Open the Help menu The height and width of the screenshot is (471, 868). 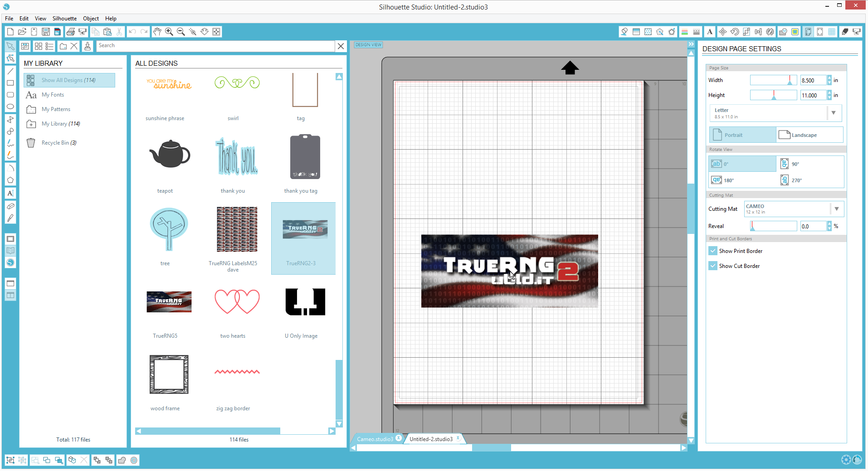pyautogui.click(x=111, y=19)
